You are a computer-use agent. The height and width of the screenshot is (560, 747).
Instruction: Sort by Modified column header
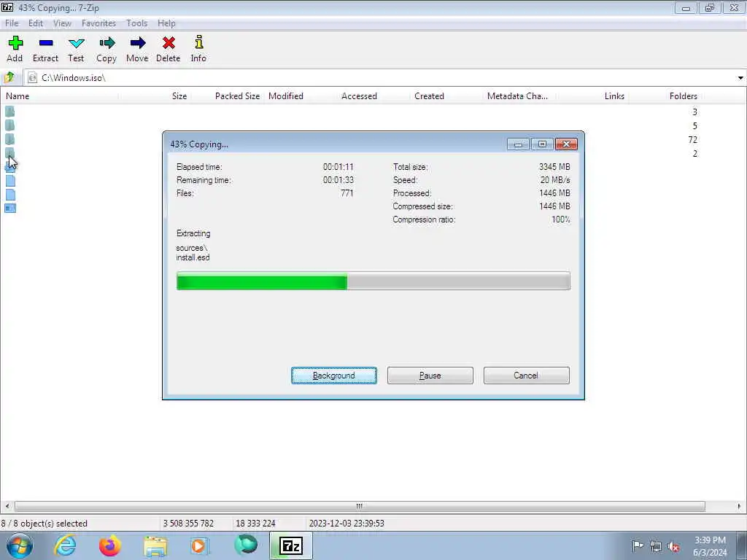301,96
